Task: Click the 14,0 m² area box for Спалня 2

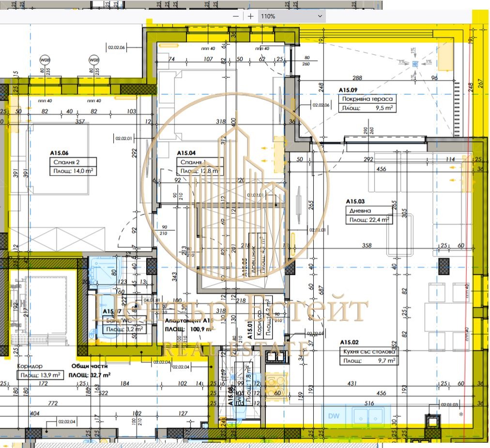Action: coord(73,171)
